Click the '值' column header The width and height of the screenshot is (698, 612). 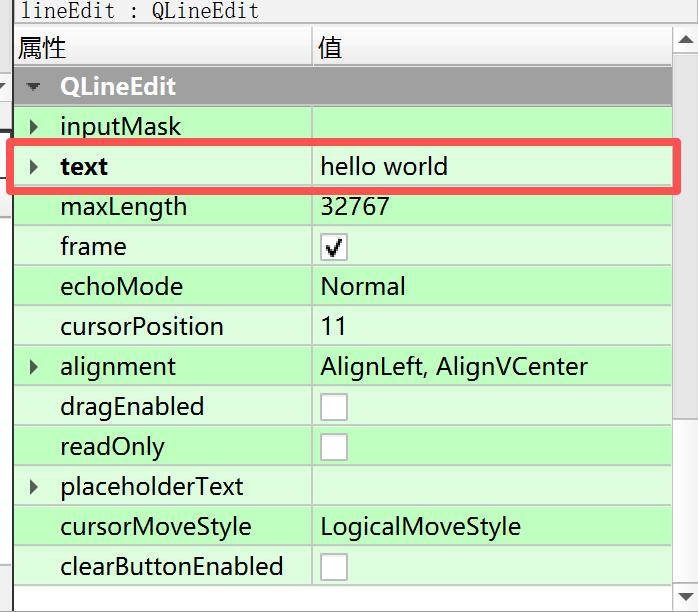tap(492, 47)
